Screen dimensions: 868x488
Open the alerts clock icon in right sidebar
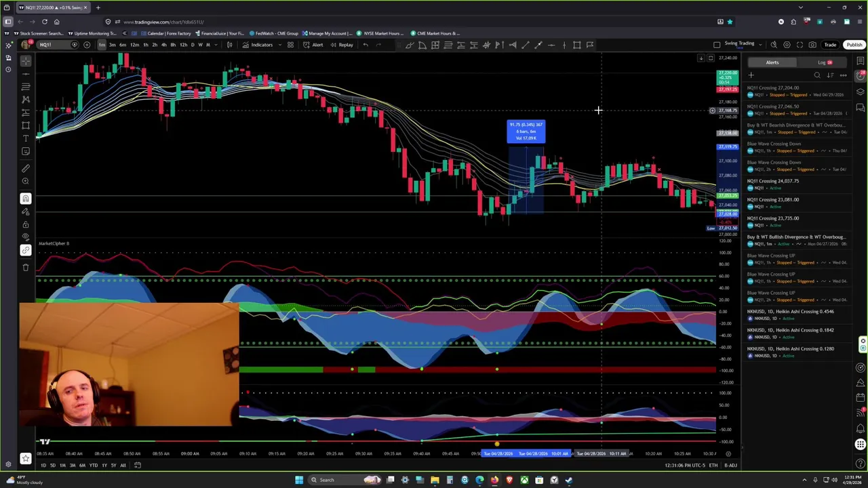[861, 76]
